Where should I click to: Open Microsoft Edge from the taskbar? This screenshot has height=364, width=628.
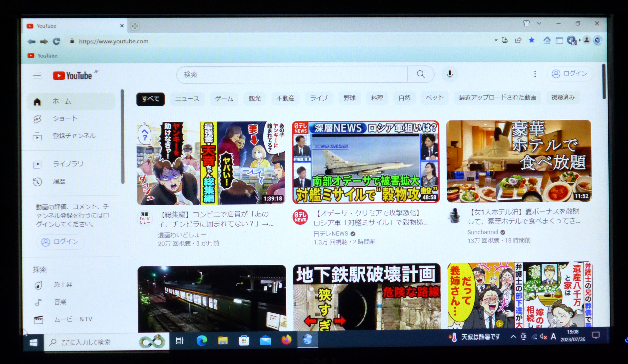202,341
